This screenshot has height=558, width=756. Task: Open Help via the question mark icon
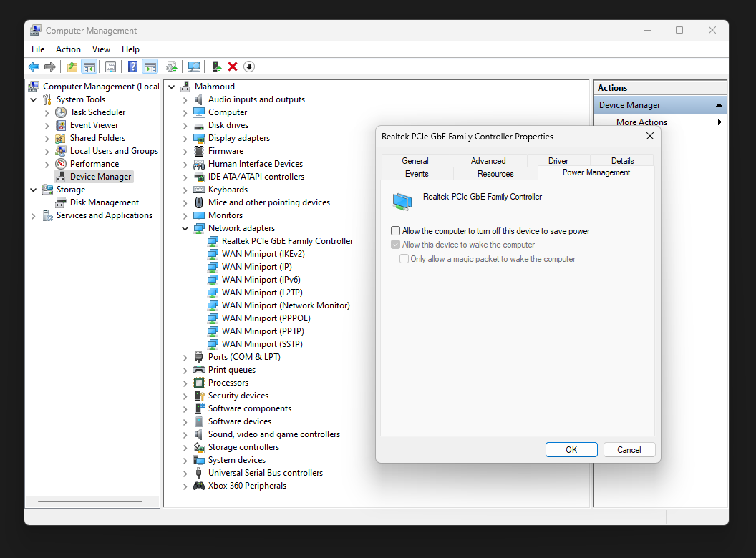point(132,67)
